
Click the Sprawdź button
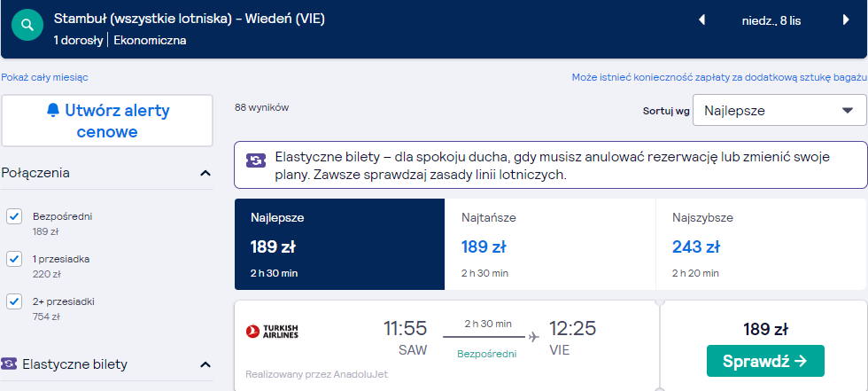coord(765,361)
